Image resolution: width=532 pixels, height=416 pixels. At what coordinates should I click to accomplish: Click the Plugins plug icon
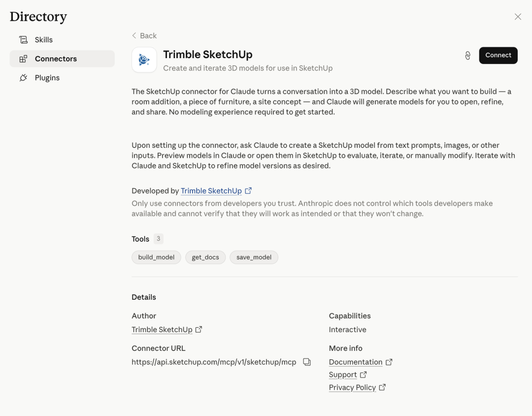click(23, 78)
